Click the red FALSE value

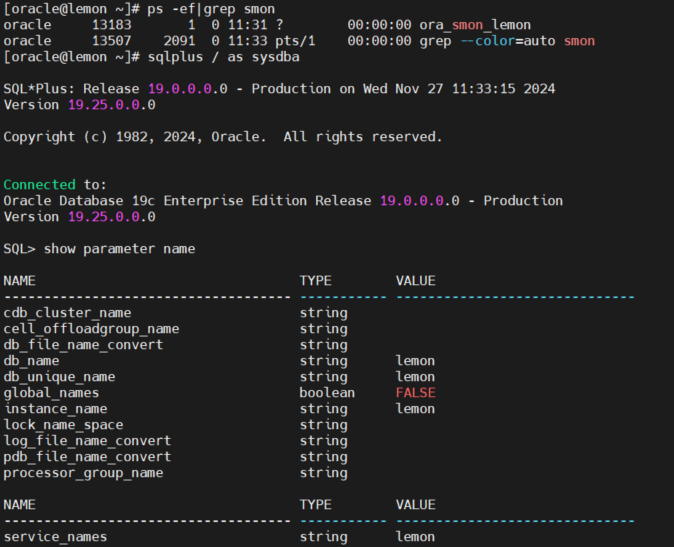coord(416,393)
